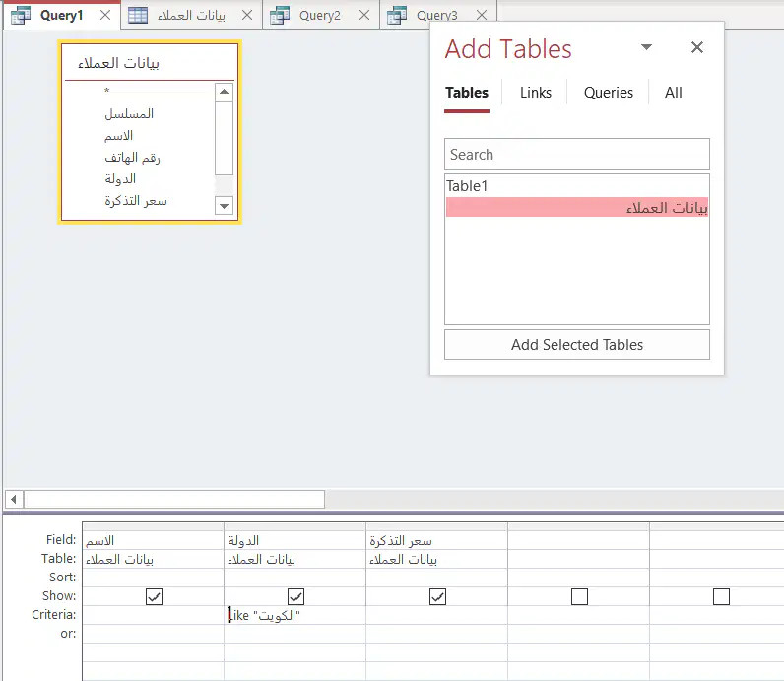784x681 pixels.
Task: Click the left arrow of horizontal scrollbar
Action: point(14,499)
